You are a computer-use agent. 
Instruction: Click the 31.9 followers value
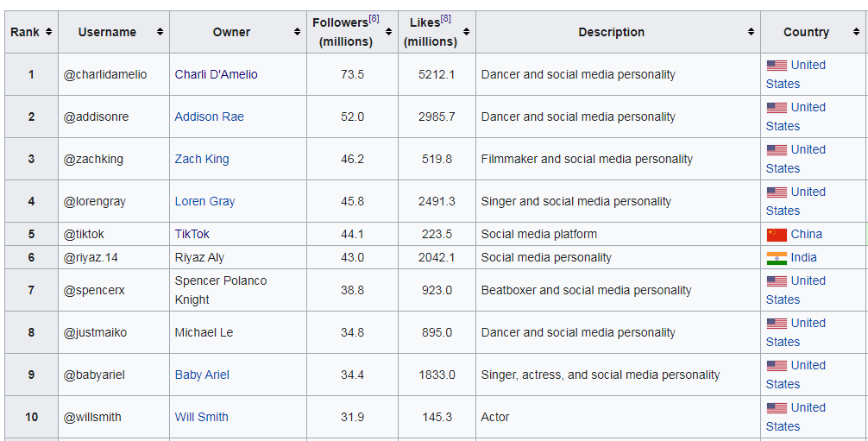pos(352,417)
